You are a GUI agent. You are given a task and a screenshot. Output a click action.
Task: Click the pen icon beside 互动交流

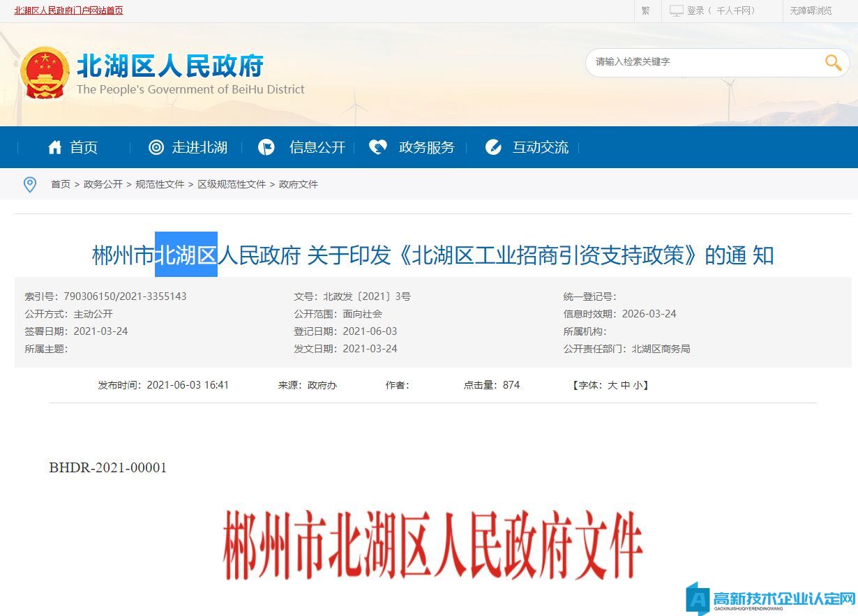[x=493, y=147]
